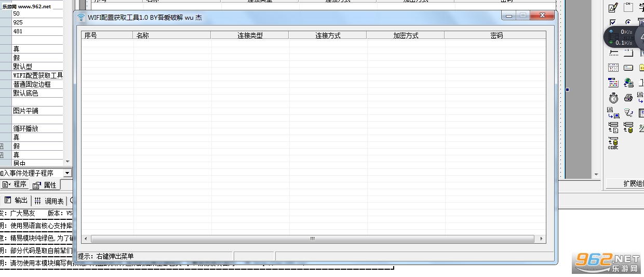
Task: Pick the ODBC external database component
Action: tap(613, 143)
